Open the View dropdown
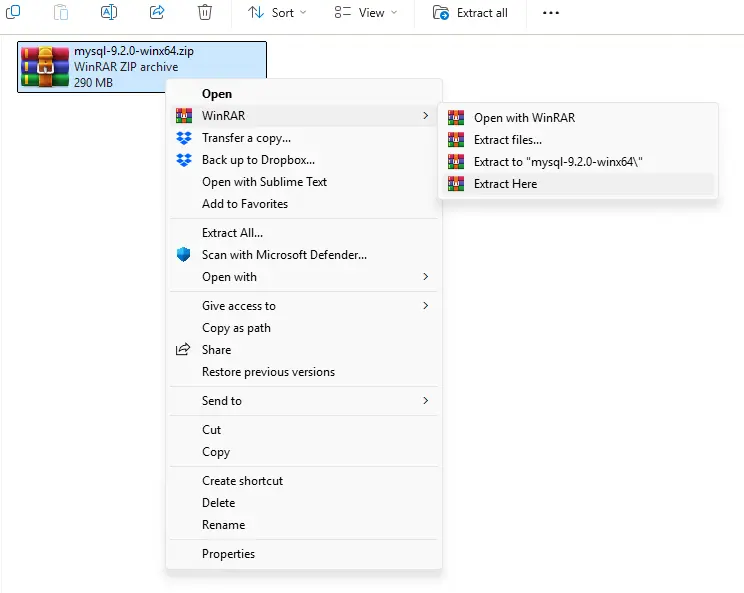 click(x=365, y=13)
